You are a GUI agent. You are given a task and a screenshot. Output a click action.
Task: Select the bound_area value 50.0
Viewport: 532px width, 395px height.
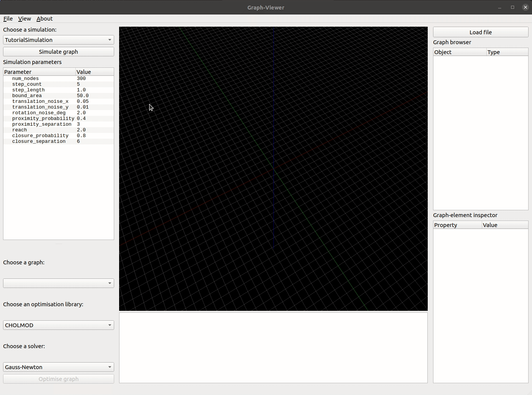[83, 96]
